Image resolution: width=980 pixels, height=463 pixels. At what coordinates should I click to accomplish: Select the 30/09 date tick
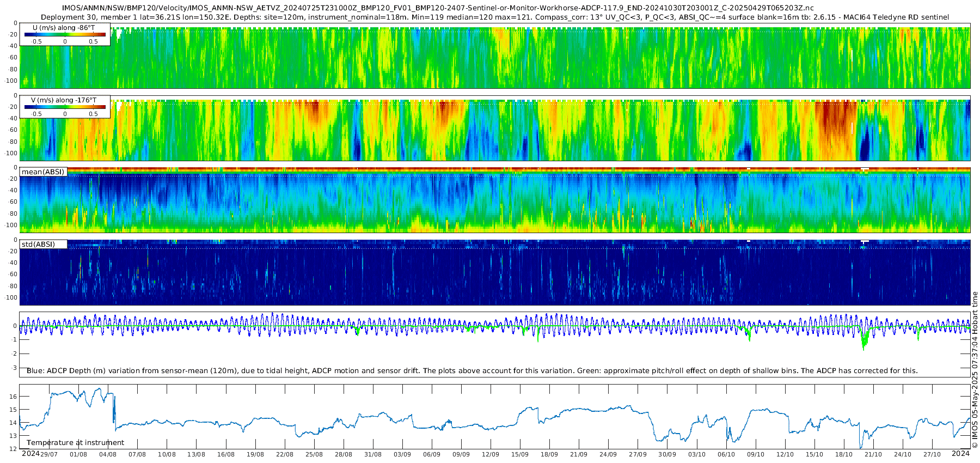pos(667,454)
